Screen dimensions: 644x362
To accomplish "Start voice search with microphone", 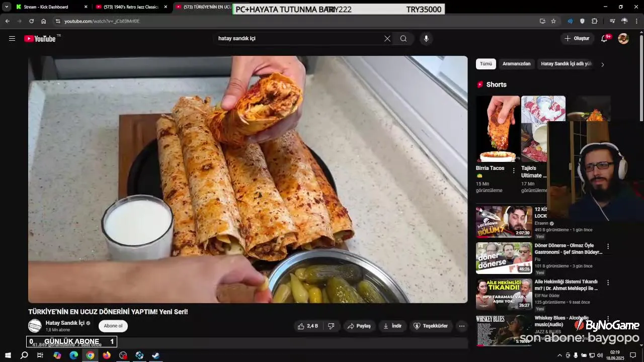I will point(426,39).
